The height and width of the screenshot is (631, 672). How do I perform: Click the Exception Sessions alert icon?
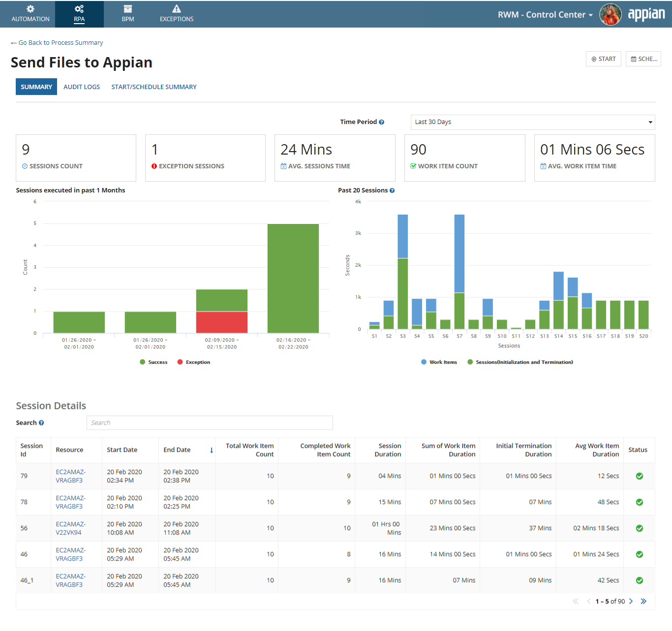pyautogui.click(x=154, y=166)
